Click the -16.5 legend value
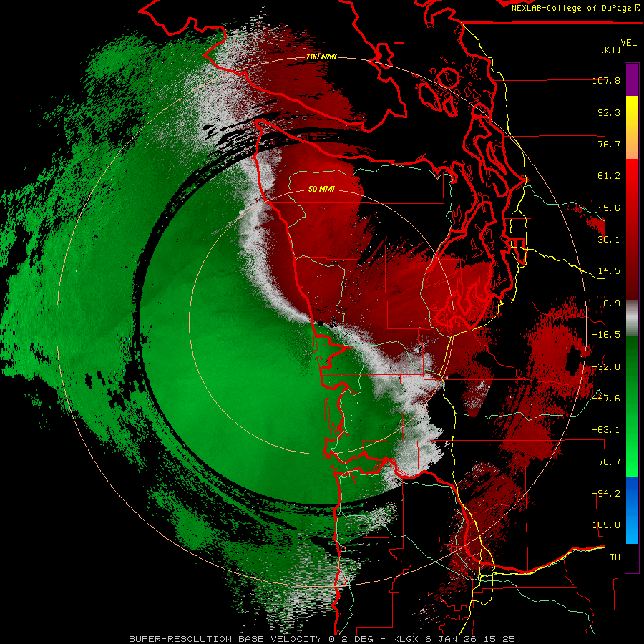This screenshot has height=644, width=644. coord(606,334)
